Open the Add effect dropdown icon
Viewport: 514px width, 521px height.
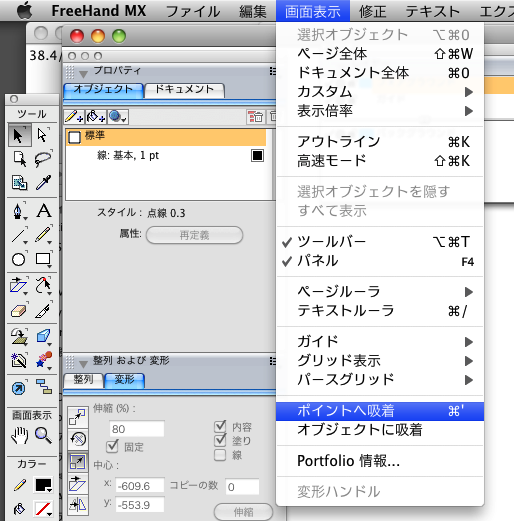[x=118, y=117]
